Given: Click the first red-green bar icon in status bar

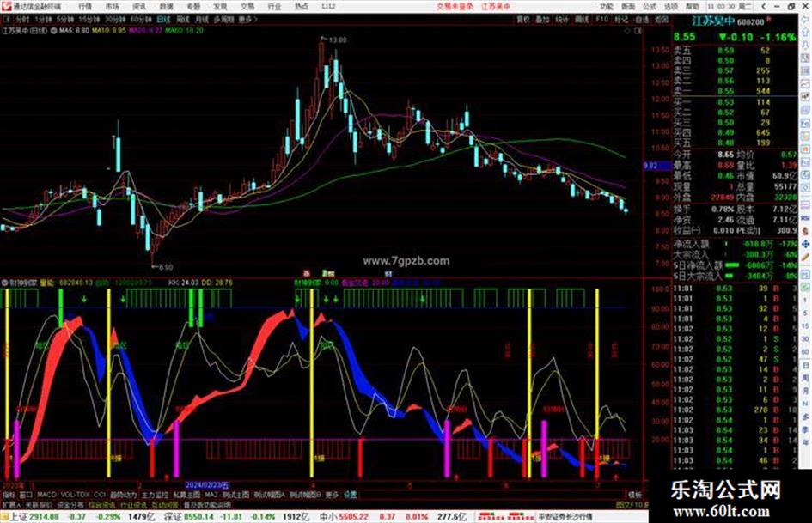Looking at the screenshot, I should pyautogui.click(x=492, y=517).
